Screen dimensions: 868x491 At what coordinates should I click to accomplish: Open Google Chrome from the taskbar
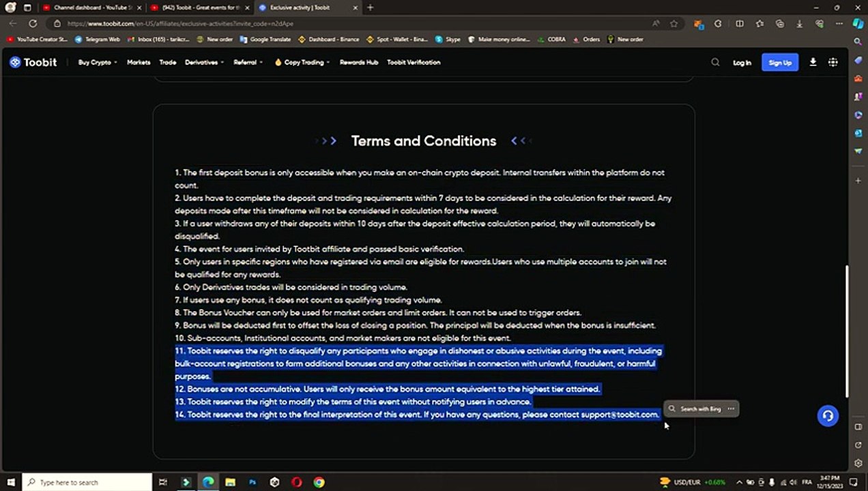pos(319,482)
